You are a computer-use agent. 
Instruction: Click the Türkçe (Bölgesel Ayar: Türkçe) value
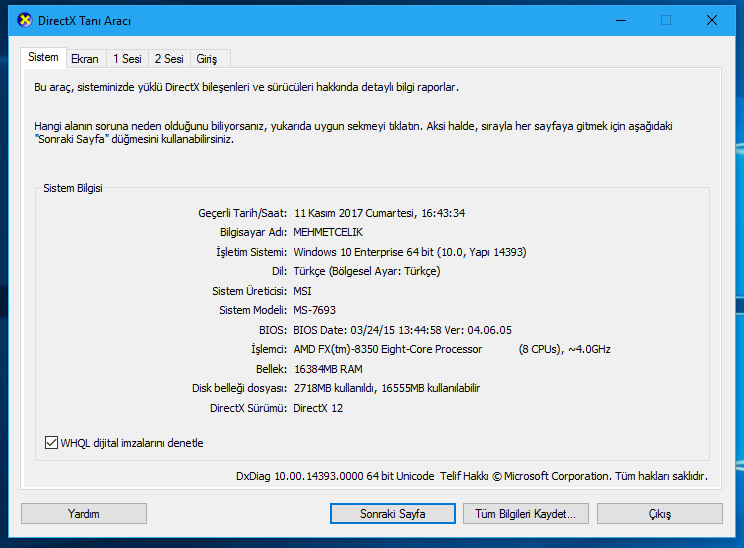point(367,271)
